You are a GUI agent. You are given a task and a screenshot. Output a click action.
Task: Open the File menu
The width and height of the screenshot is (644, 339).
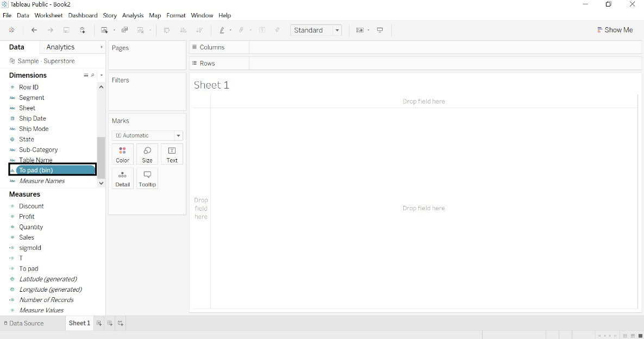7,15
